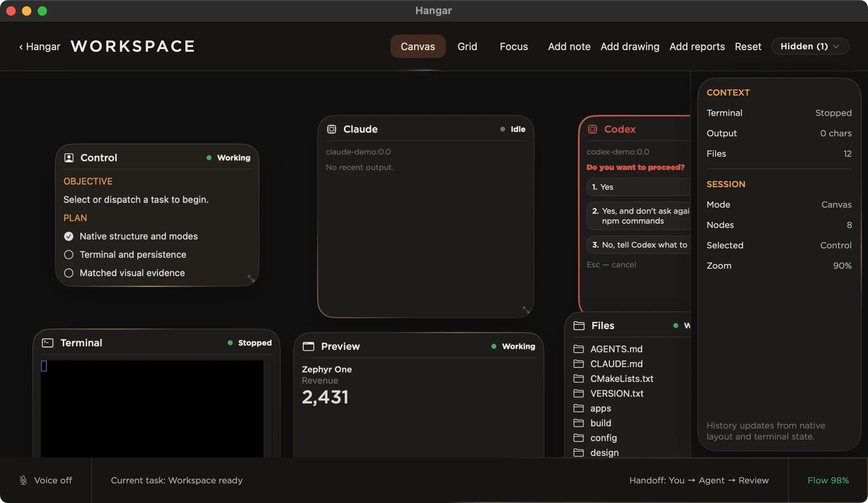Switch to Grid view tab
Screen dimensions: 868x503
coord(467,46)
